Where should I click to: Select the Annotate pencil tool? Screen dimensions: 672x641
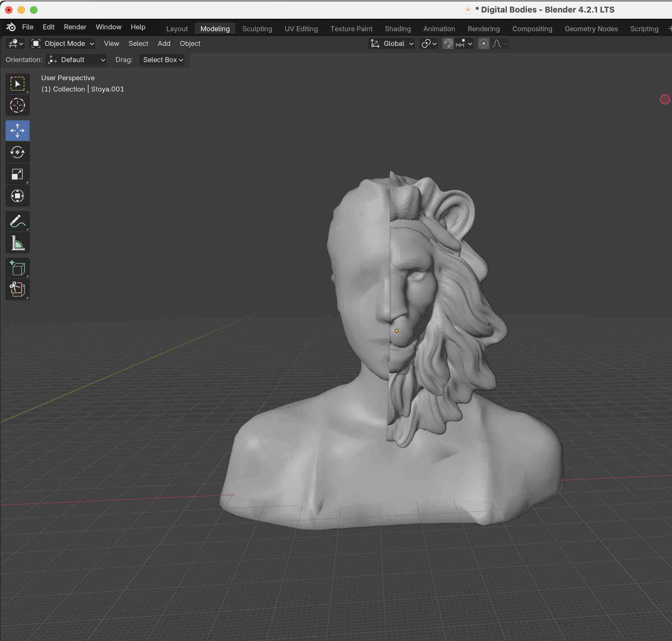pos(17,221)
